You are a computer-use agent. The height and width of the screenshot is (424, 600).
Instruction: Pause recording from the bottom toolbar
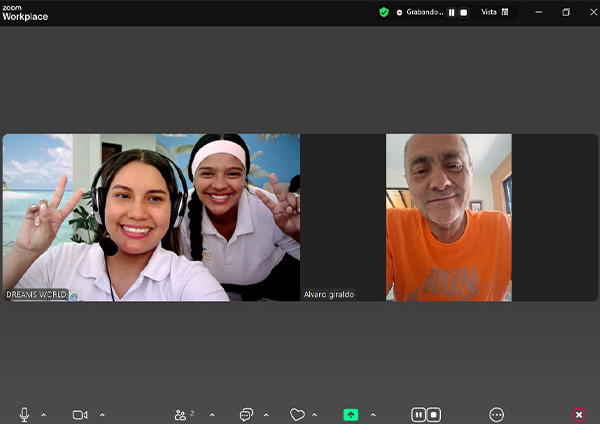pyautogui.click(x=420, y=414)
